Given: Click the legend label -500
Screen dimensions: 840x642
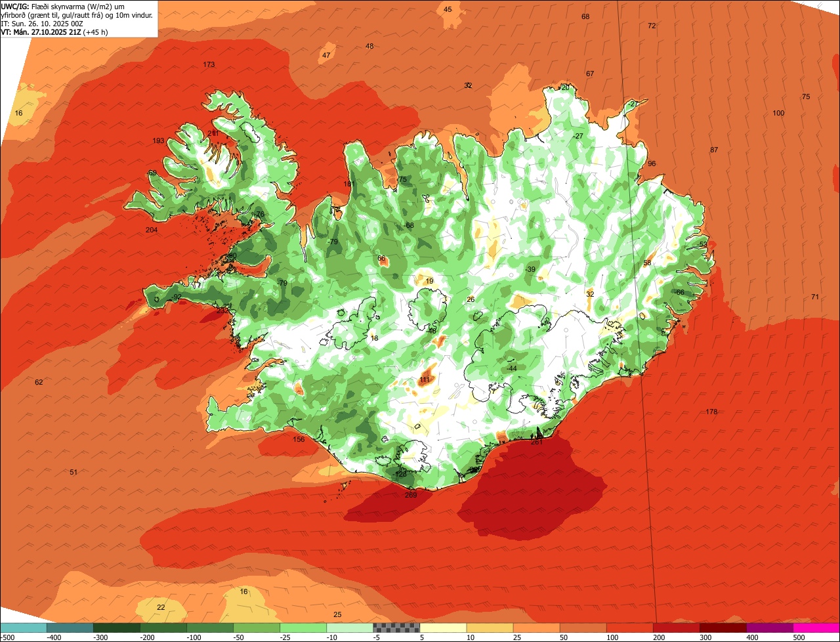Looking at the screenshot, I should coord(7,637).
